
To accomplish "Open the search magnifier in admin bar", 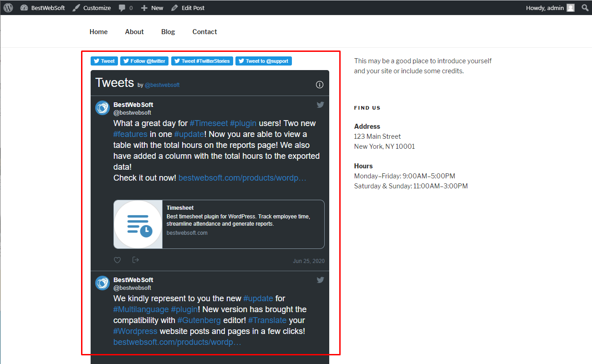I will 585,8.
